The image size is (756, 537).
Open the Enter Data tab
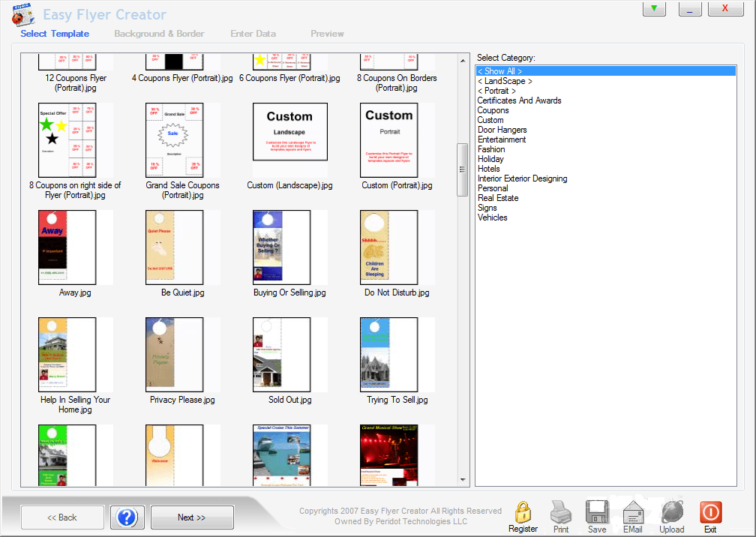click(x=253, y=34)
